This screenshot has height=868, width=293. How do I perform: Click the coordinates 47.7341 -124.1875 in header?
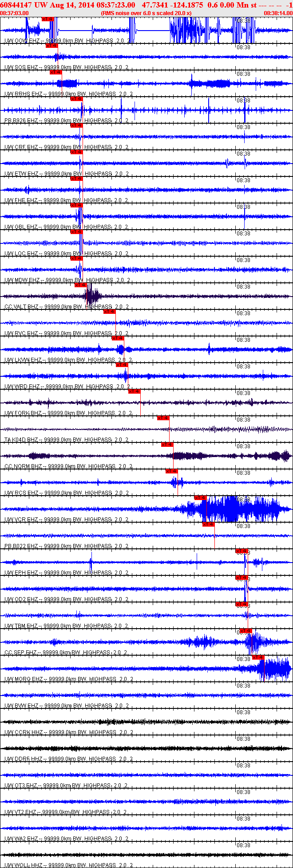pyautogui.click(x=173, y=5)
